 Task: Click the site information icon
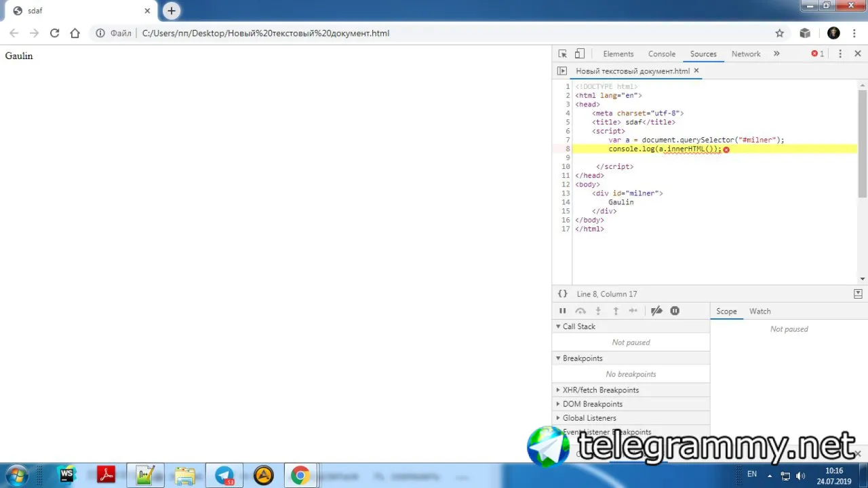click(x=100, y=33)
